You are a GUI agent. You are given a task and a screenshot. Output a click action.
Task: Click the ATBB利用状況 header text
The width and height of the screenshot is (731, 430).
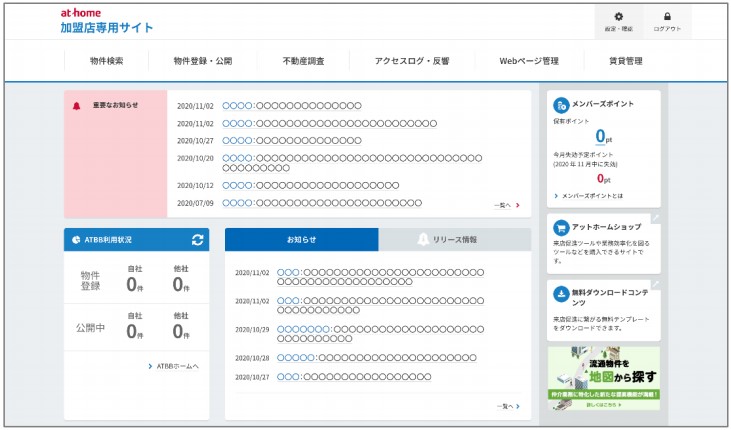(108, 240)
